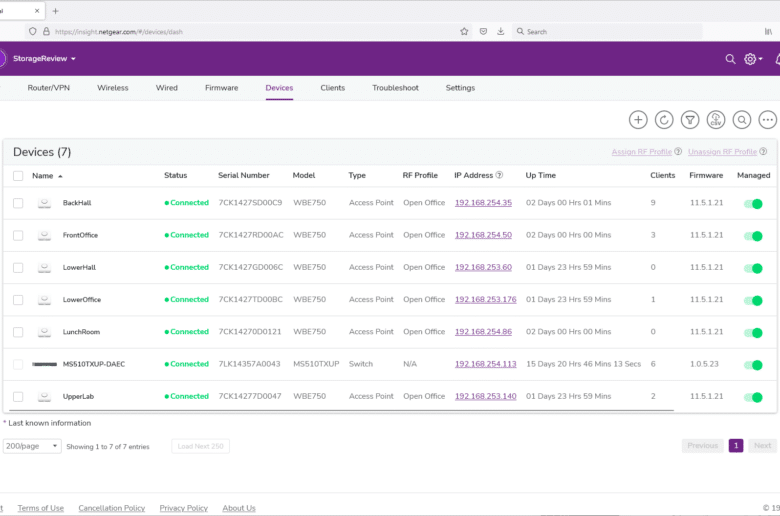Export devices to CSV icon
This screenshot has width=780, height=516.
[715, 120]
